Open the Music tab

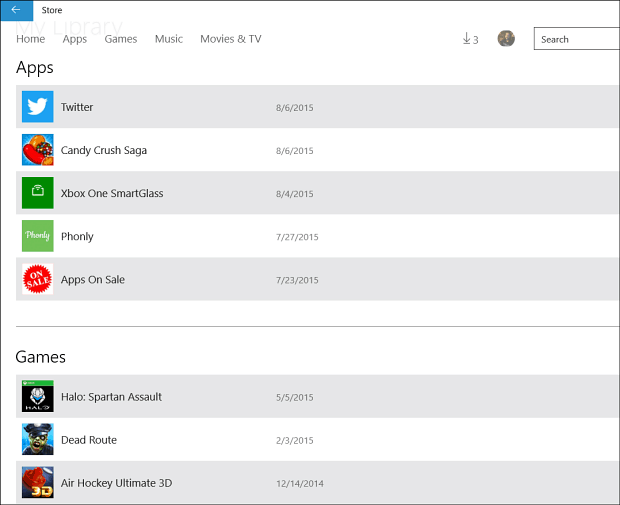(x=169, y=39)
